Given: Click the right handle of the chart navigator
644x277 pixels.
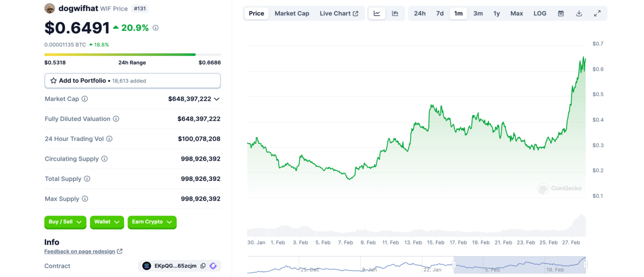Looking at the screenshot, I should (586, 264).
